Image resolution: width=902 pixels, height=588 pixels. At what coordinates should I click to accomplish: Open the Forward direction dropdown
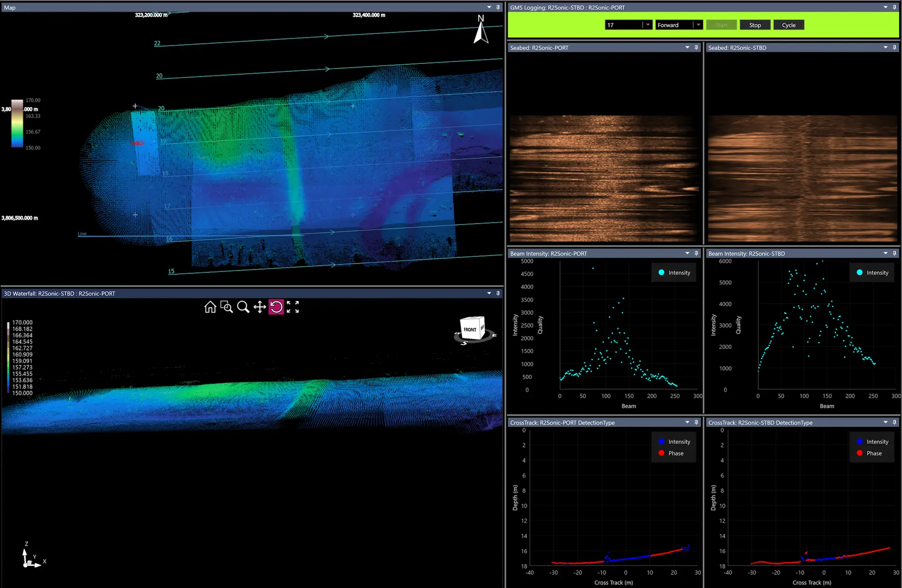(698, 25)
